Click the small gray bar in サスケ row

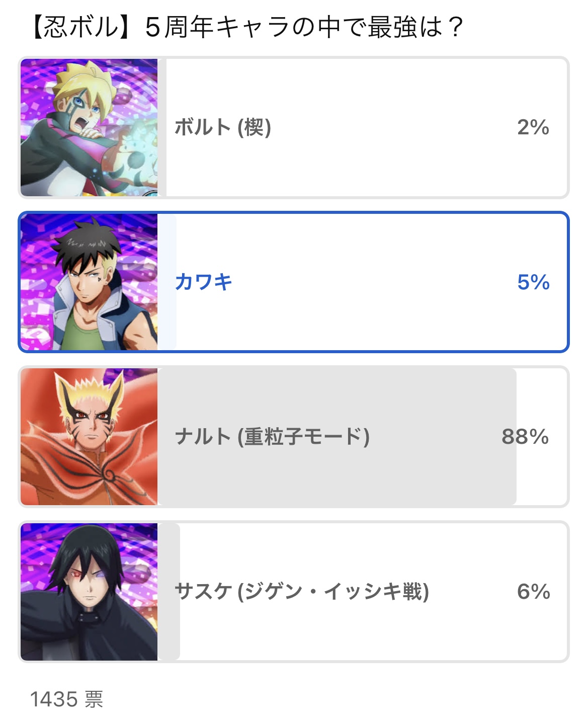(169, 592)
